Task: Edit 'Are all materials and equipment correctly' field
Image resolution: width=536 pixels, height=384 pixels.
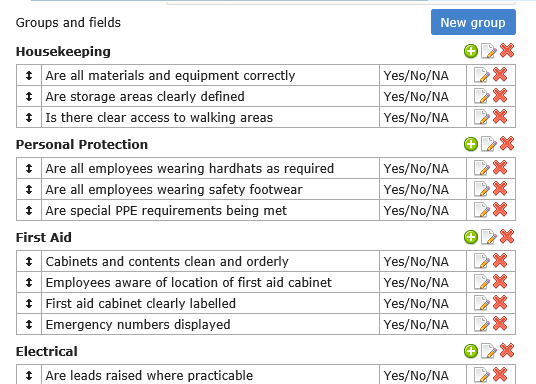Action: point(482,75)
